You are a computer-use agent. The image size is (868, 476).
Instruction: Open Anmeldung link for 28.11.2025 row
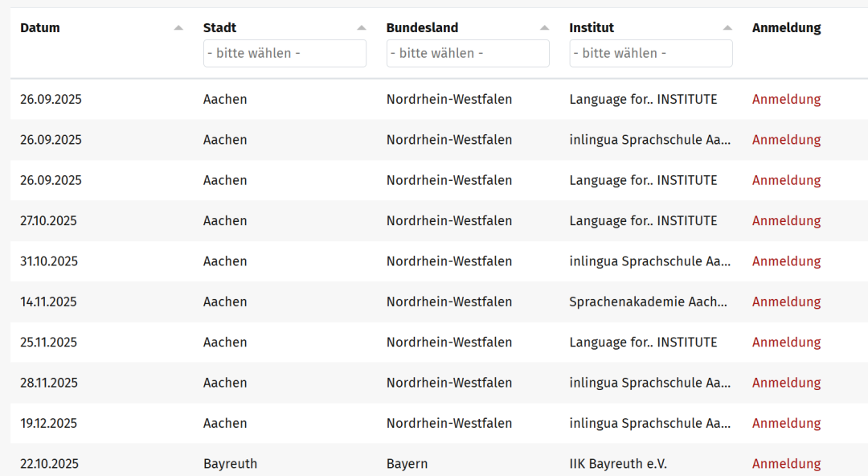click(786, 383)
